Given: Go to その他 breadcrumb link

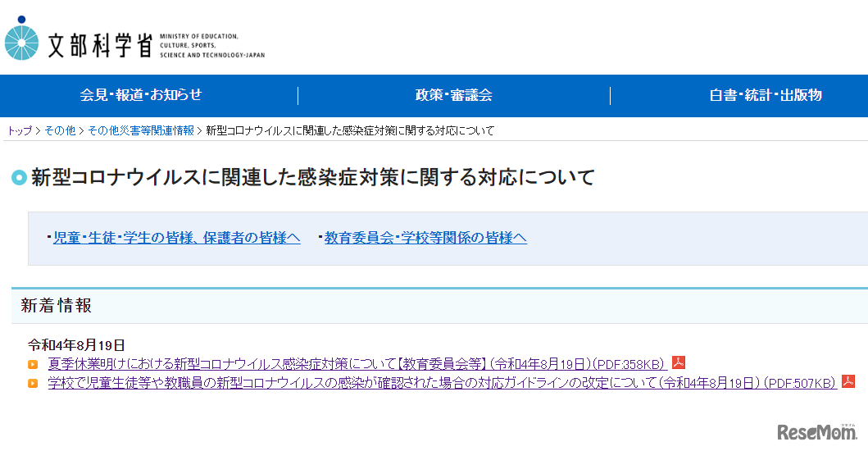Looking at the screenshot, I should click(60, 130).
